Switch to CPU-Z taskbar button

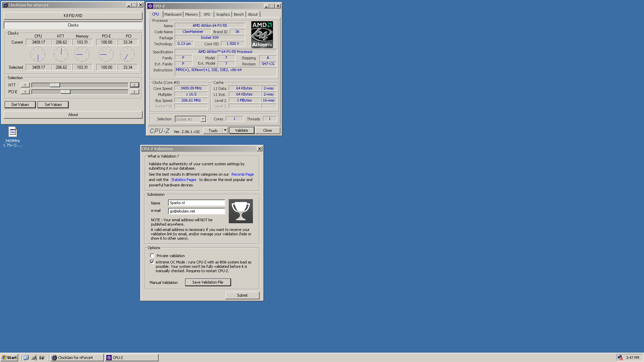131,358
